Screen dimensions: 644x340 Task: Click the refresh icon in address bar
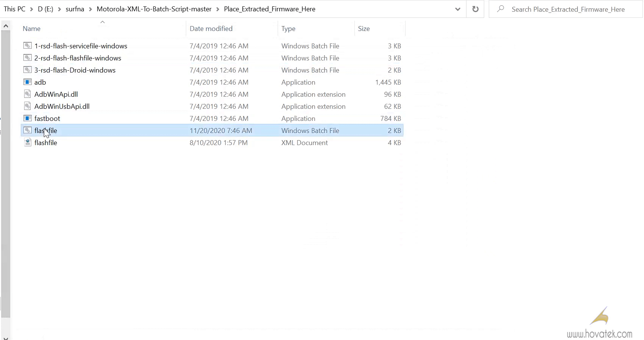(475, 9)
